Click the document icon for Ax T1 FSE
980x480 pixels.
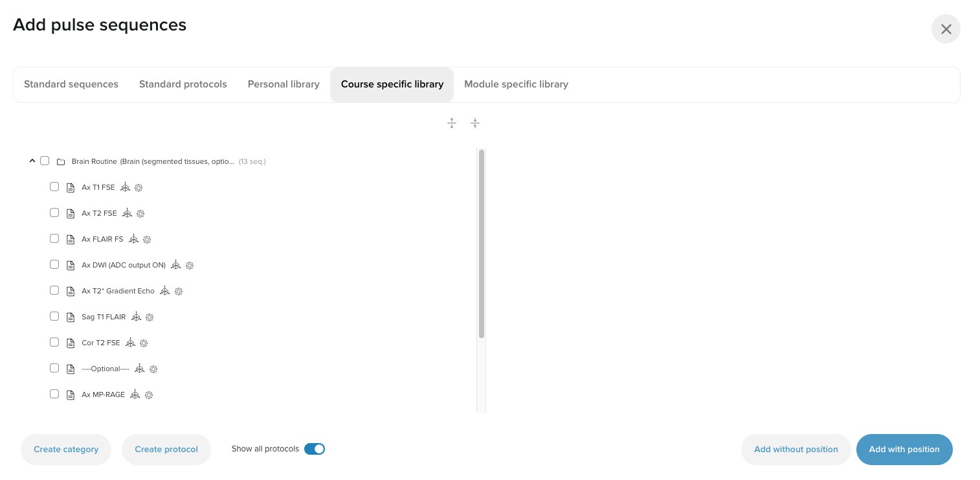click(x=71, y=187)
